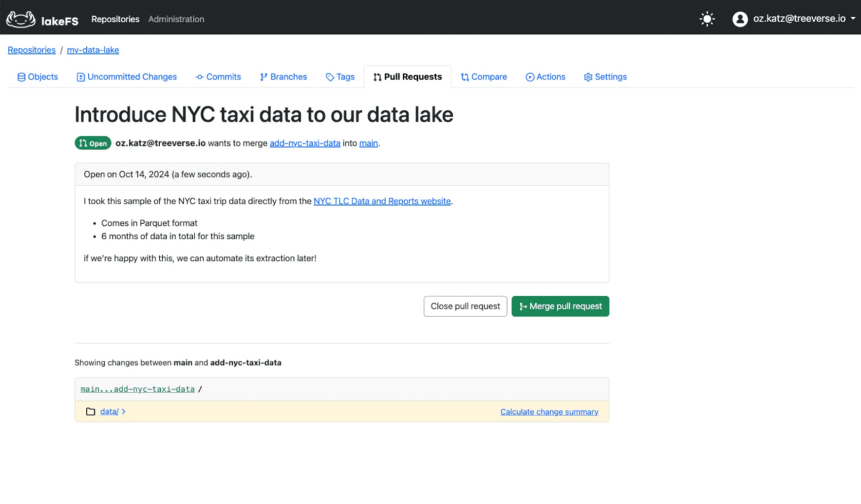
Task: Click the main...add-nyc-taxi-data branch comparison
Action: pyautogui.click(x=137, y=388)
